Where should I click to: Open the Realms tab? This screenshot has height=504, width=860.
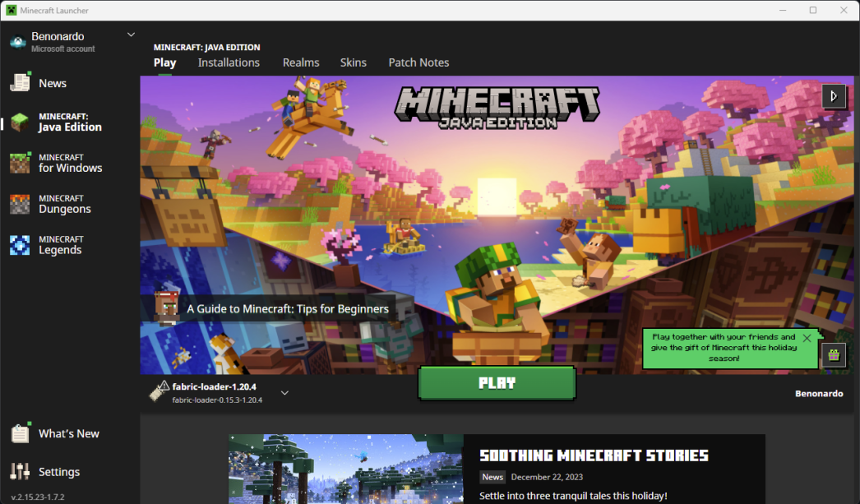301,62
